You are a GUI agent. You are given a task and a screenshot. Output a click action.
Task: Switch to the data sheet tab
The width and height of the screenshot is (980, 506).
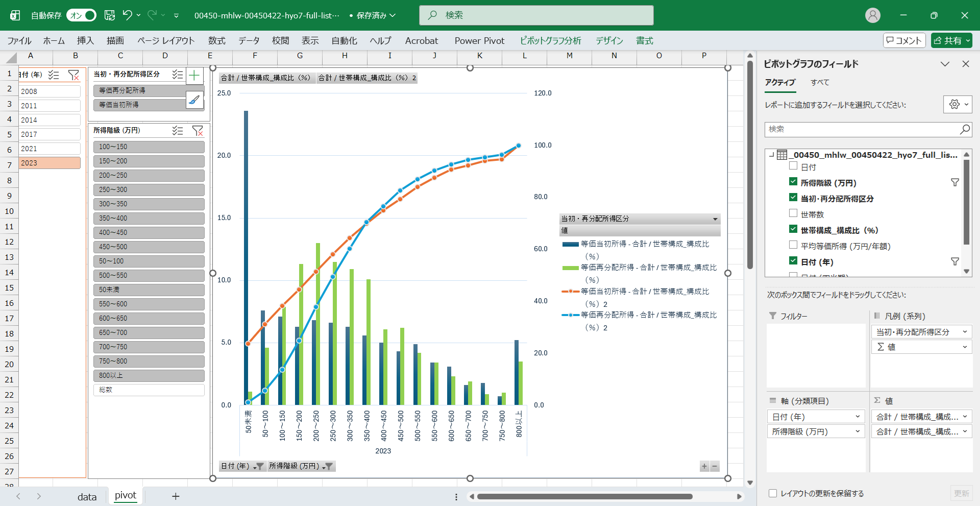click(87, 497)
